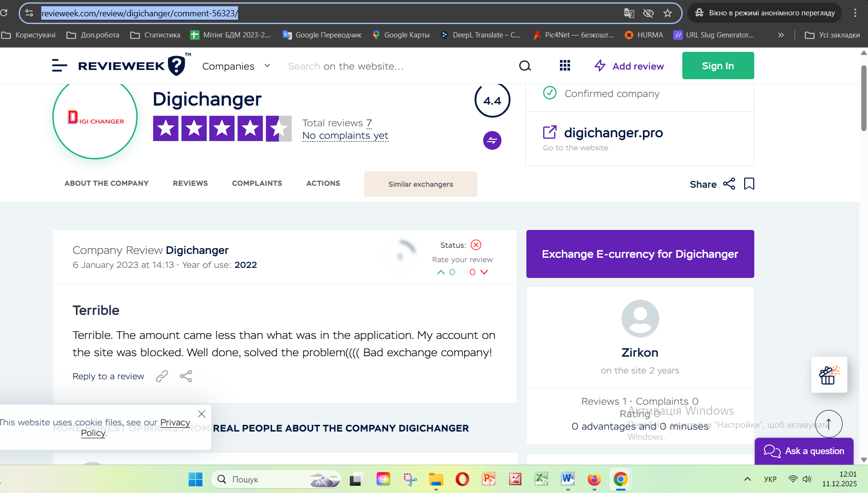Open File Explorer from the taskbar

(436, 479)
